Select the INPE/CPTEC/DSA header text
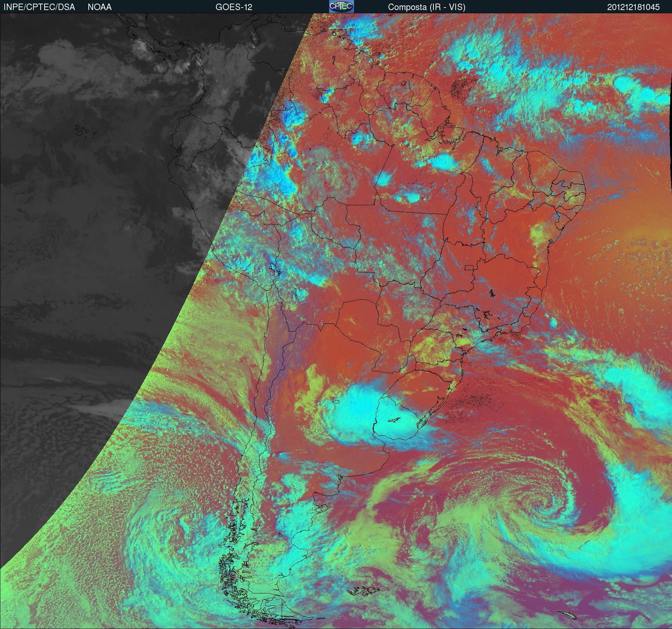 pos(39,7)
